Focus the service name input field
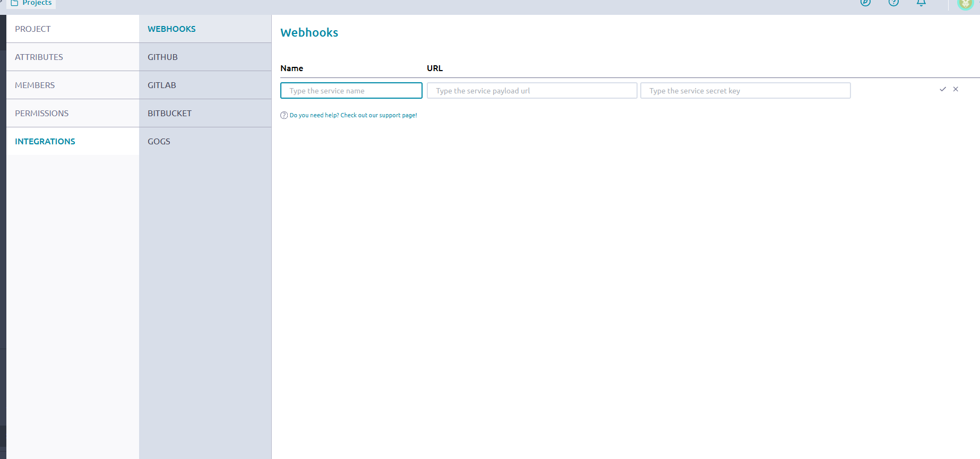 [351, 91]
